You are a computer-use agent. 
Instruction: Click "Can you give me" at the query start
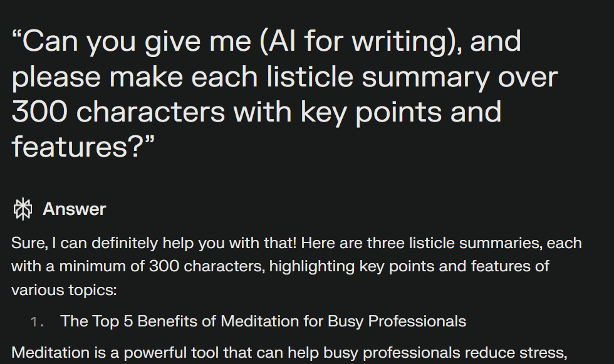tap(131, 42)
